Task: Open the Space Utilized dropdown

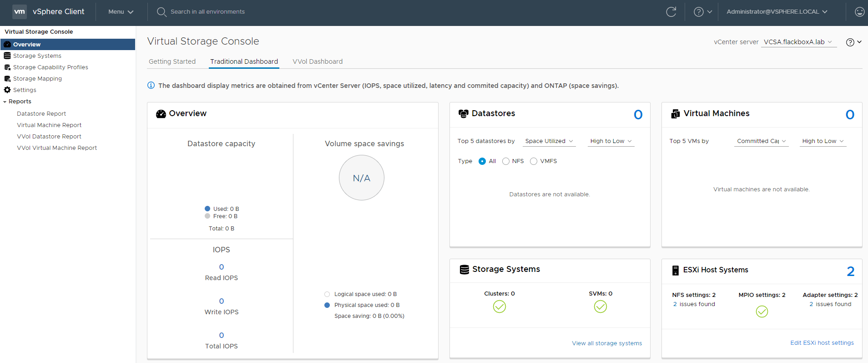Action: pyautogui.click(x=549, y=141)
